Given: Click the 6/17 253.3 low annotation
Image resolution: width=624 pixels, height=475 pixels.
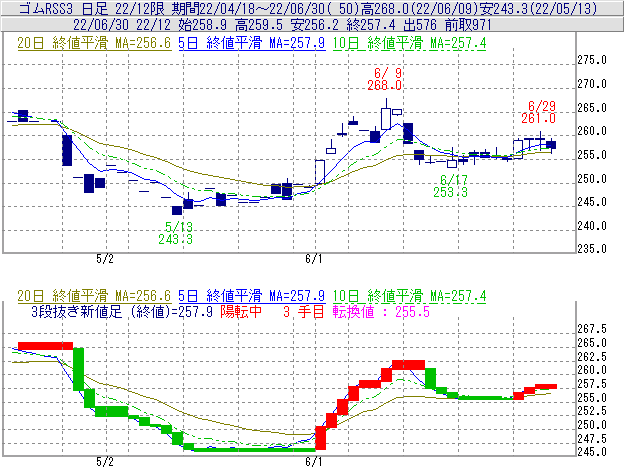Looking at the screenshot, I should pyautogui.click(x=450, y=186).
